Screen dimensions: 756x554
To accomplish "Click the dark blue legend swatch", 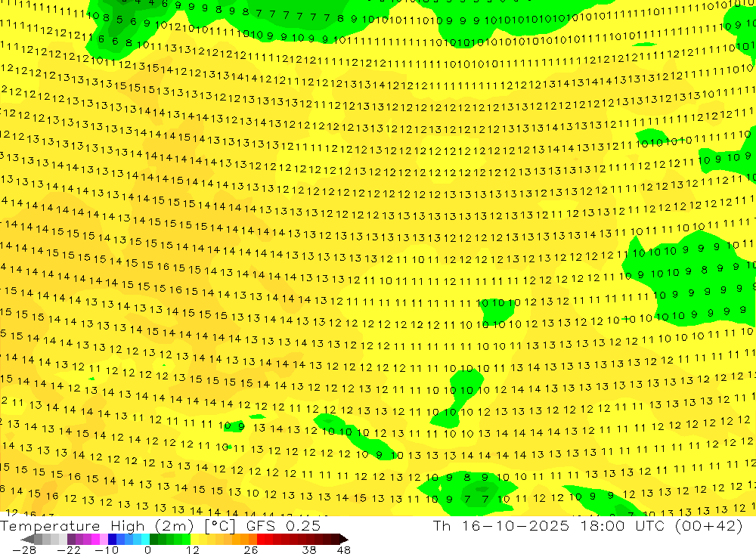I will tap(112, 539).
